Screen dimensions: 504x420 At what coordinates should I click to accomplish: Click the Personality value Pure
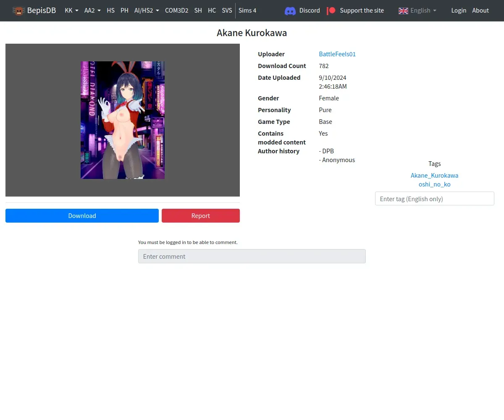(325, 110)
